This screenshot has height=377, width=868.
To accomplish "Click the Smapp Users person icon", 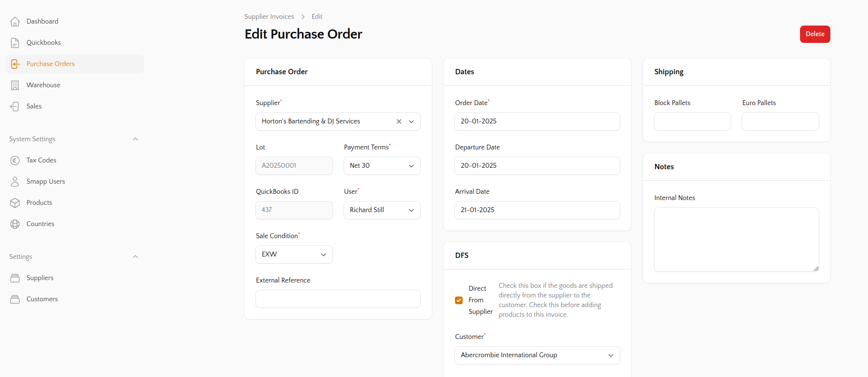I will point(15,182).
